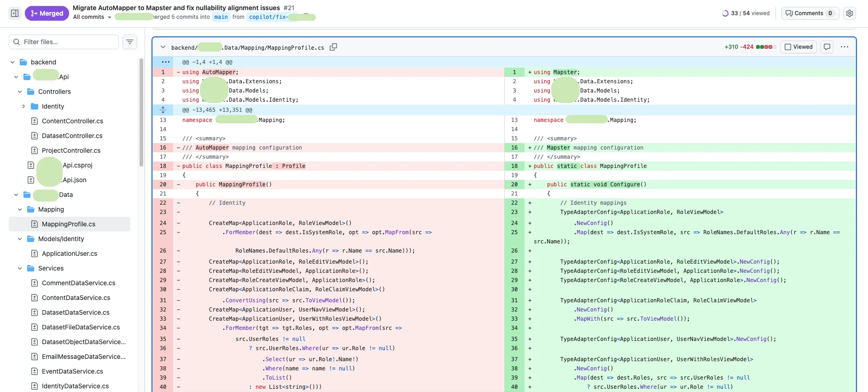Open the settings gear for diff view
The image size is (868, 392).
(850, 13)
